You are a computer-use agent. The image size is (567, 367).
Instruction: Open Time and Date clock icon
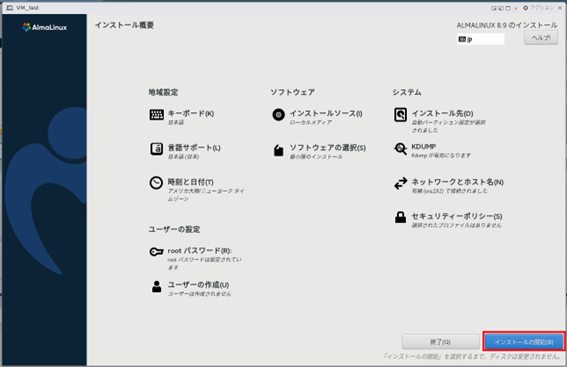[156, 183]
